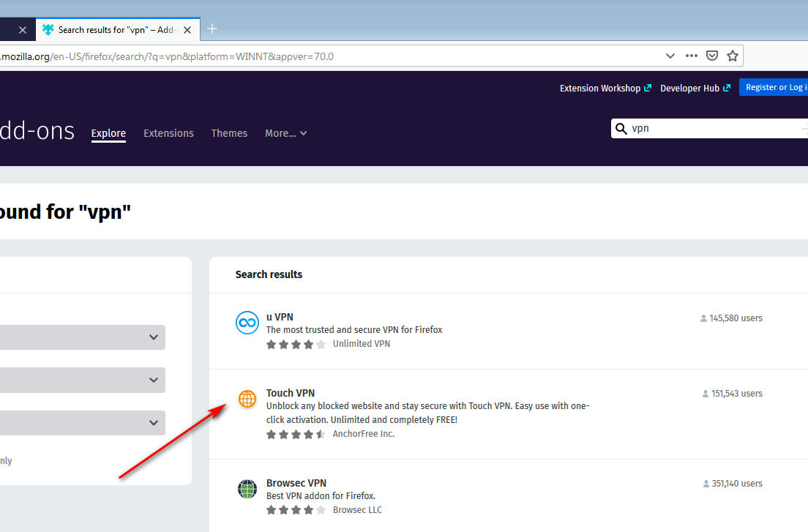808x532 pixels.
Task: Open the u VPN add-on title
Action: [x=280, y=317]
